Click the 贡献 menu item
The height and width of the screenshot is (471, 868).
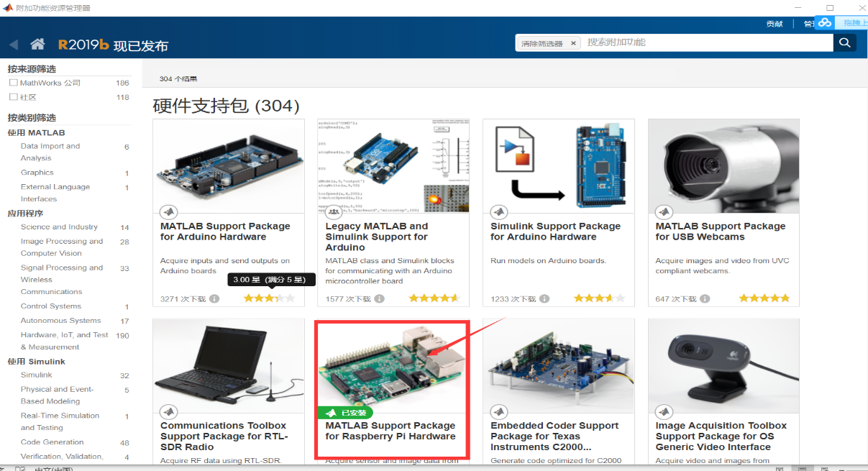coord(775,23)
